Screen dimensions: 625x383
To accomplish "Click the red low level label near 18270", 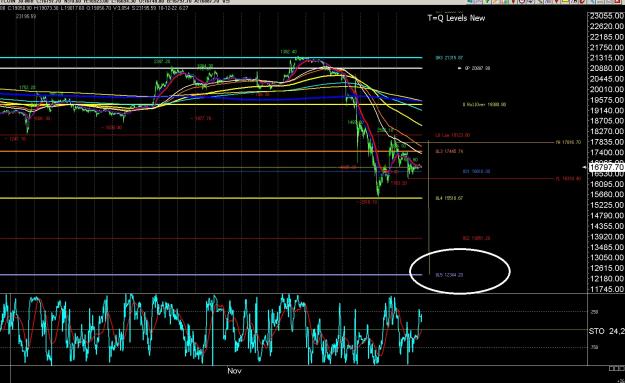I will [452, 135].
